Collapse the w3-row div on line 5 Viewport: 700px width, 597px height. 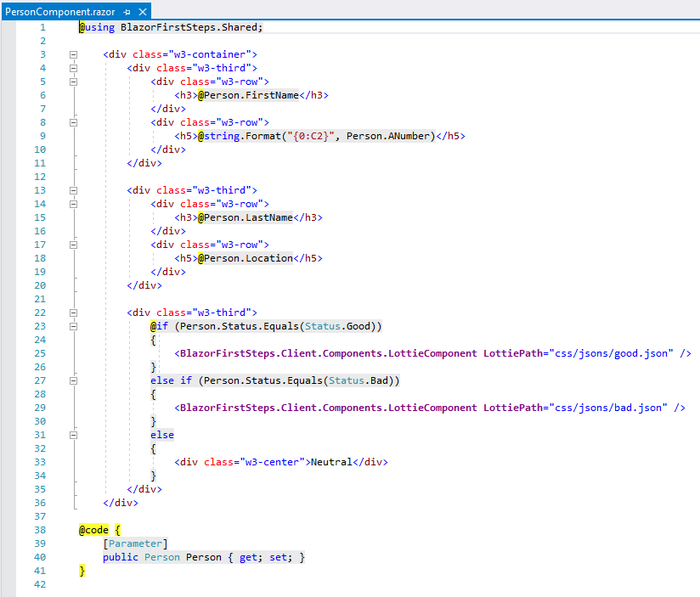74,82
